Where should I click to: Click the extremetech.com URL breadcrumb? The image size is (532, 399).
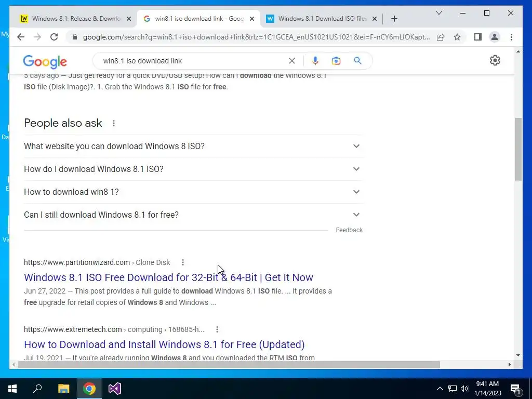pos(114,329)
